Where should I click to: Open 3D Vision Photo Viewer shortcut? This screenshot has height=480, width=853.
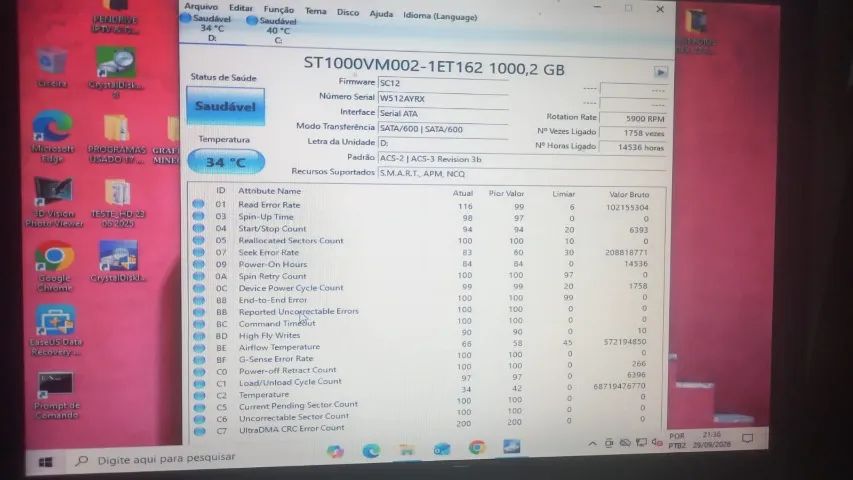coord(54,202)
